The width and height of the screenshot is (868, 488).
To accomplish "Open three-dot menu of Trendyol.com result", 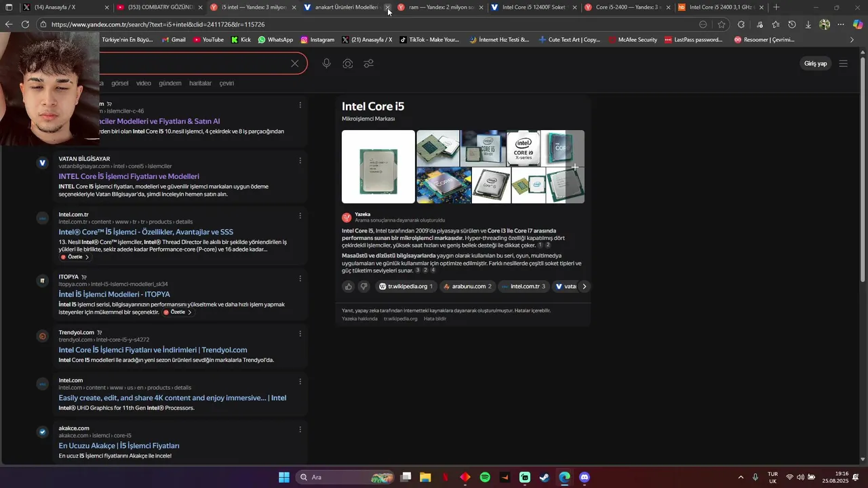I will (x=300, y=333).
